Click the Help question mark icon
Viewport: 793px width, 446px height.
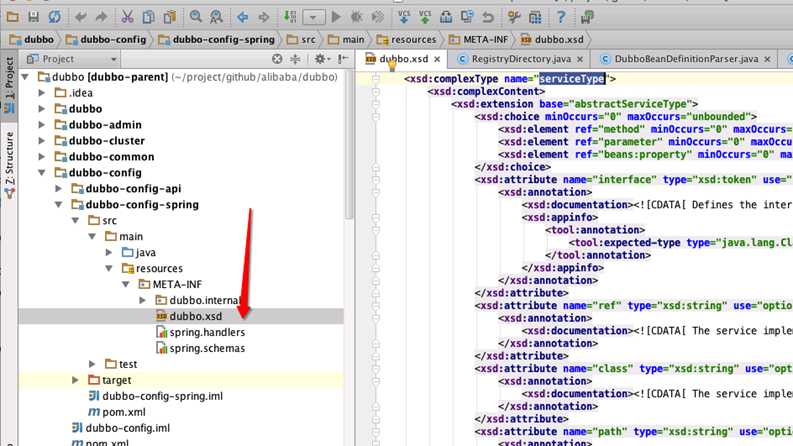561,17
